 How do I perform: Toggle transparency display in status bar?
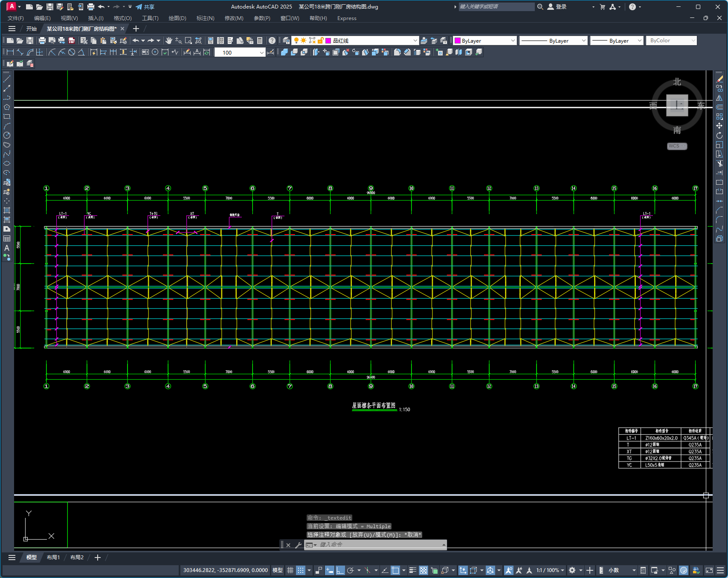pos(423,570)
